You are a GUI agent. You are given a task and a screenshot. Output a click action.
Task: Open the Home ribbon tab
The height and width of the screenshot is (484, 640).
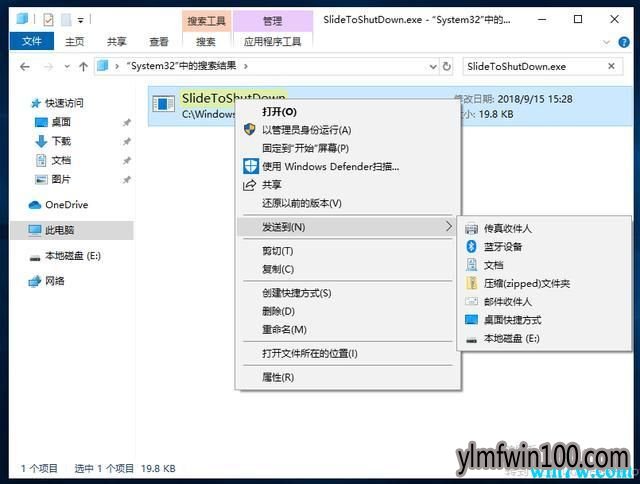click(x=75, y=42)
